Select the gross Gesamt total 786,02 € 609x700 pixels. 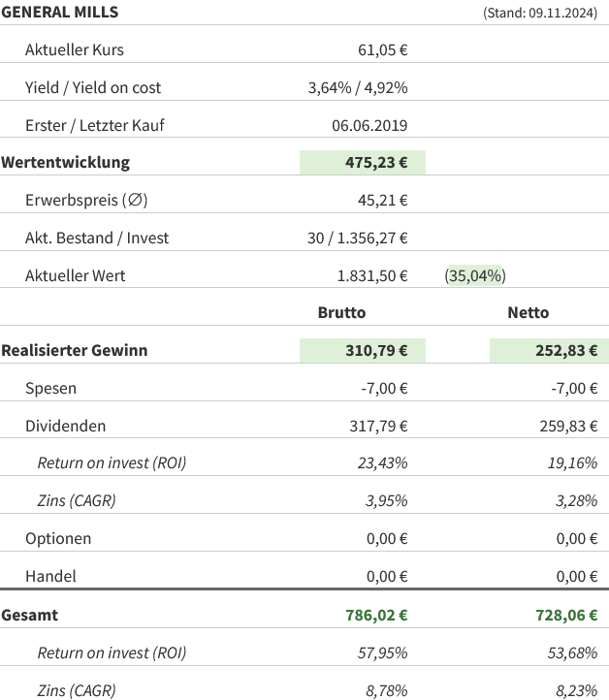376,615
